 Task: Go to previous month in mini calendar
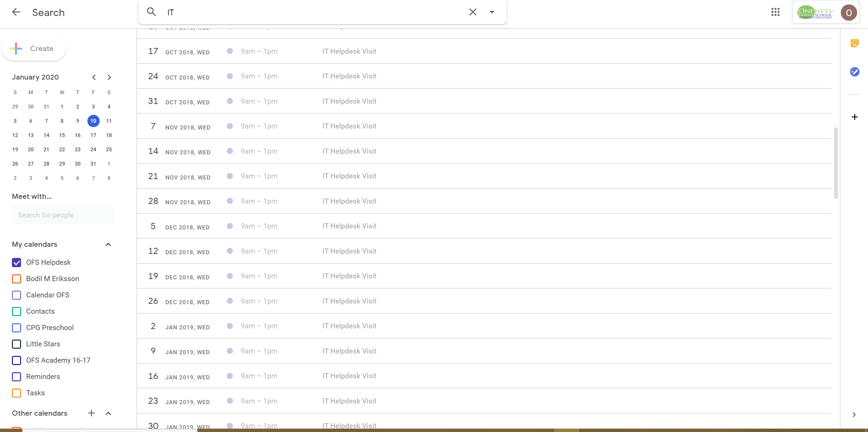click(x=94, y=77)
